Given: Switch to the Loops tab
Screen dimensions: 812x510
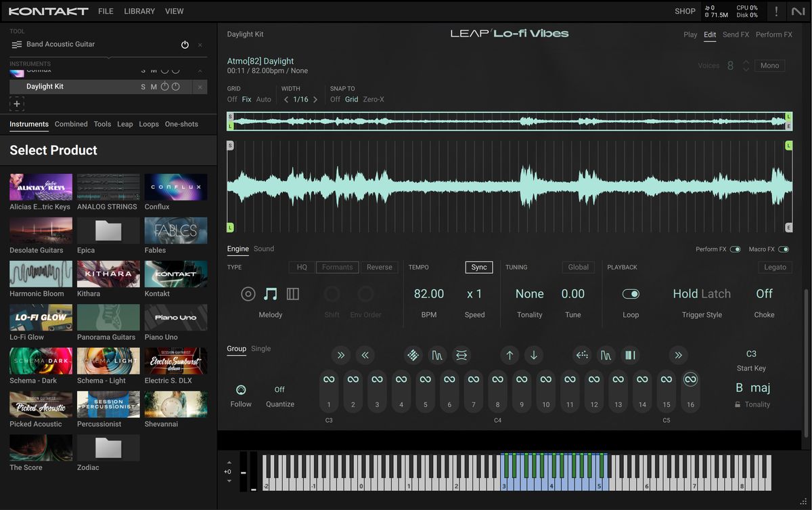Looking at the screenshot, I should (x=149, y=124).
